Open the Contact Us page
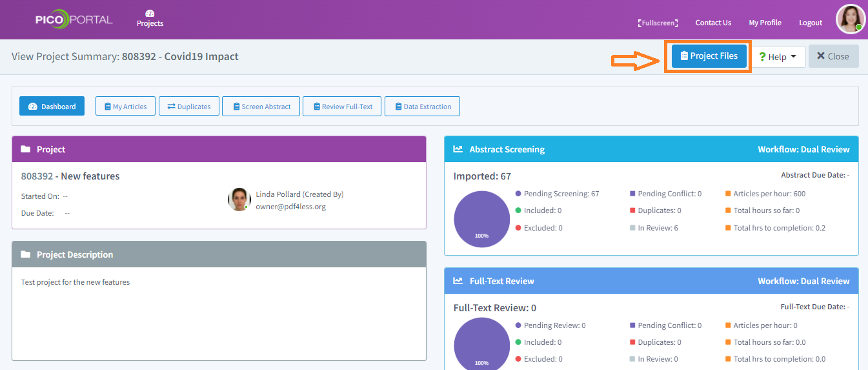 [713, 23]
